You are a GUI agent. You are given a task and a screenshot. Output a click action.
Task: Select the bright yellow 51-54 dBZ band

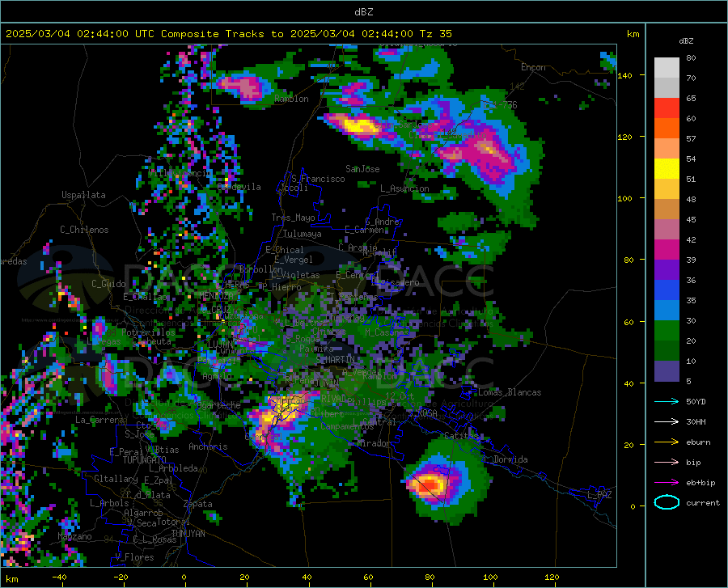[667, 169]
